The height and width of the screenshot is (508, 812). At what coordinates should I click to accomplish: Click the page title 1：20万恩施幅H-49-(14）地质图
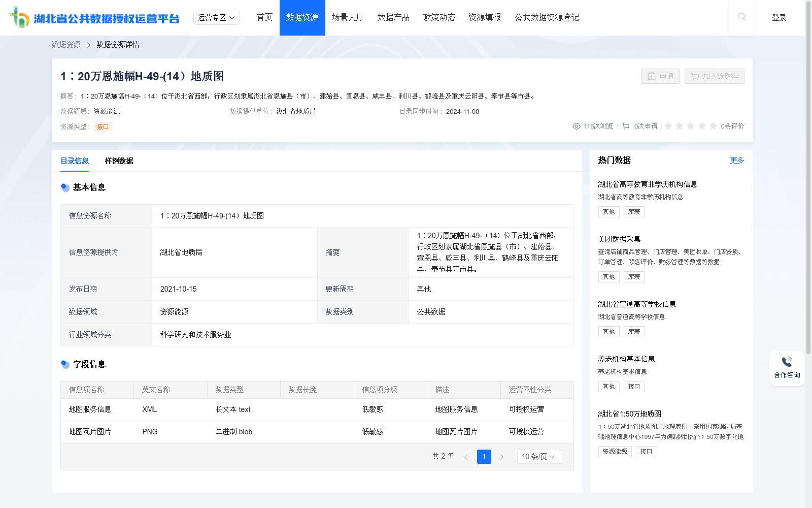(142, 77)
